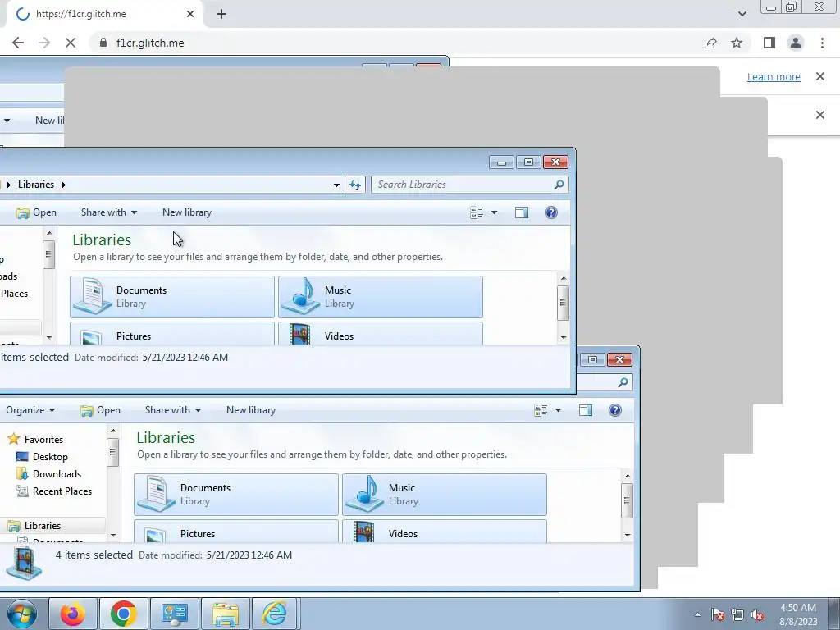The width and height of the screenshot is (840, 630).
Task: Launch Firefox from taskbar
Action: pos(73,614)
